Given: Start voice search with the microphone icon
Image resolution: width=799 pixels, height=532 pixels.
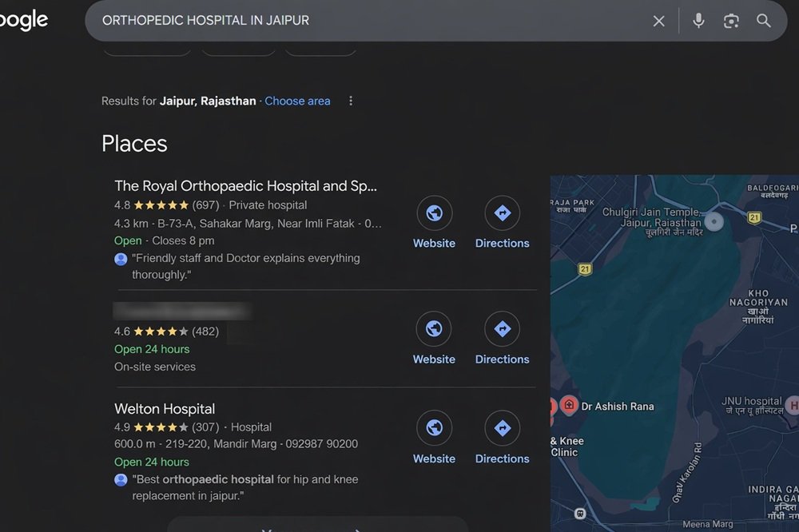Looking at the screenshot, I should tap(698, 21).
